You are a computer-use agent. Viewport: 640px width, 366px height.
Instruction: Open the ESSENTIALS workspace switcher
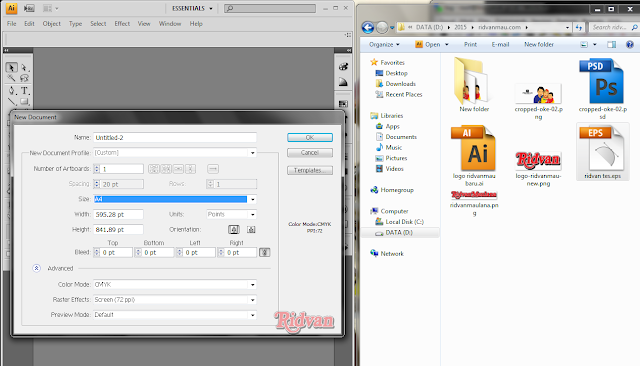click(x=192, y=8)
